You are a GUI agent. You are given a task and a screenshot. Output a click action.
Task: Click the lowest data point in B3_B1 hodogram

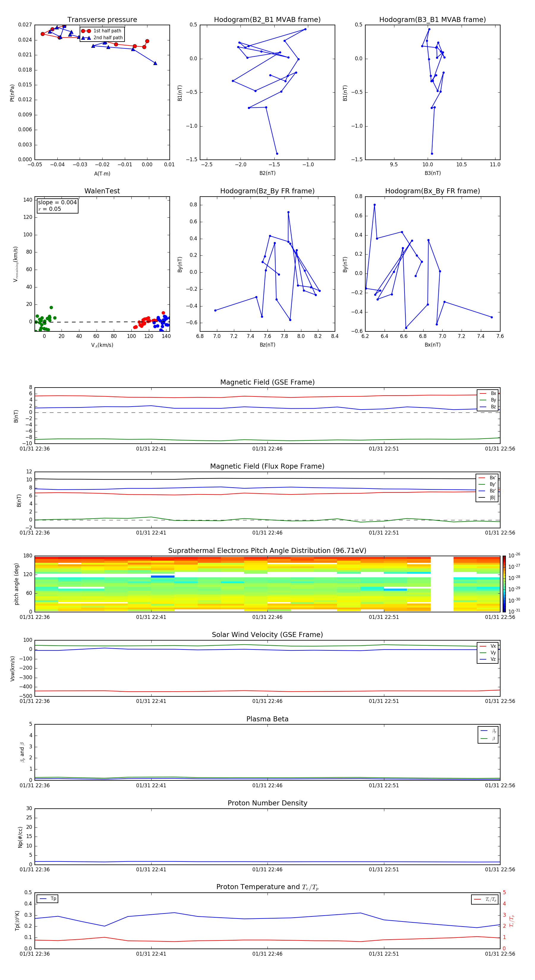(x=432, y=154)
